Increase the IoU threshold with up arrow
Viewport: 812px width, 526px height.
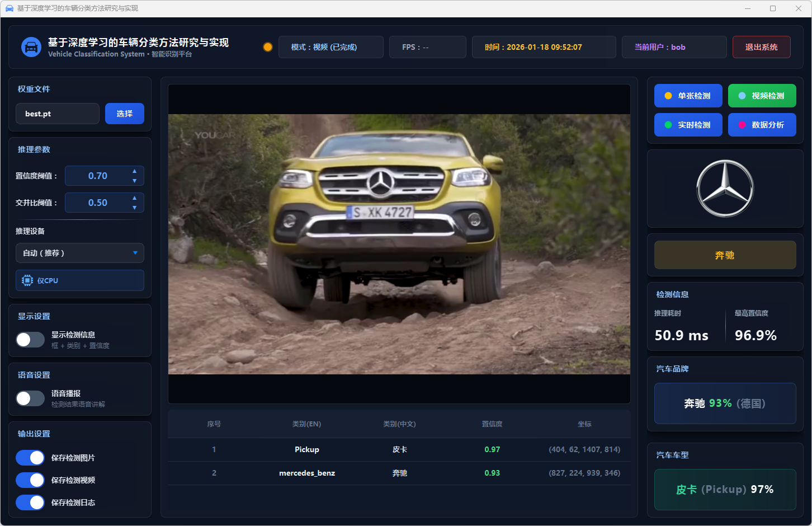[x=134, y=198]
